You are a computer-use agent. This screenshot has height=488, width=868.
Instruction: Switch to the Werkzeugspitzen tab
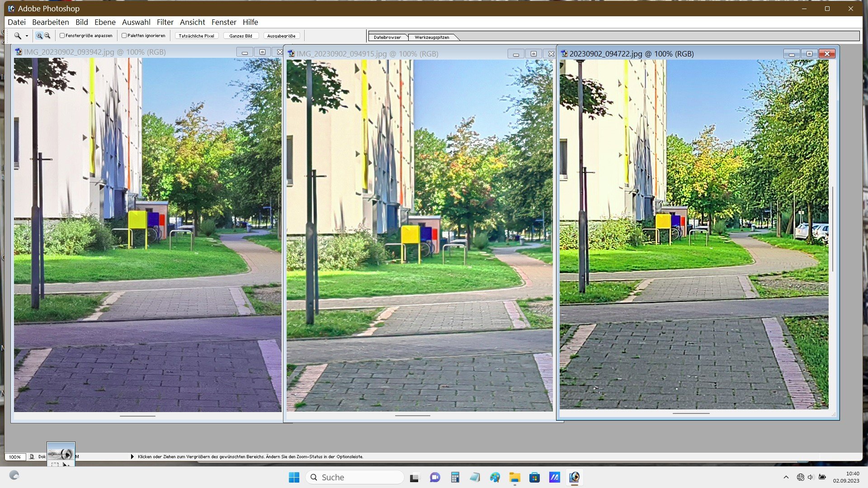pos(432,38)
